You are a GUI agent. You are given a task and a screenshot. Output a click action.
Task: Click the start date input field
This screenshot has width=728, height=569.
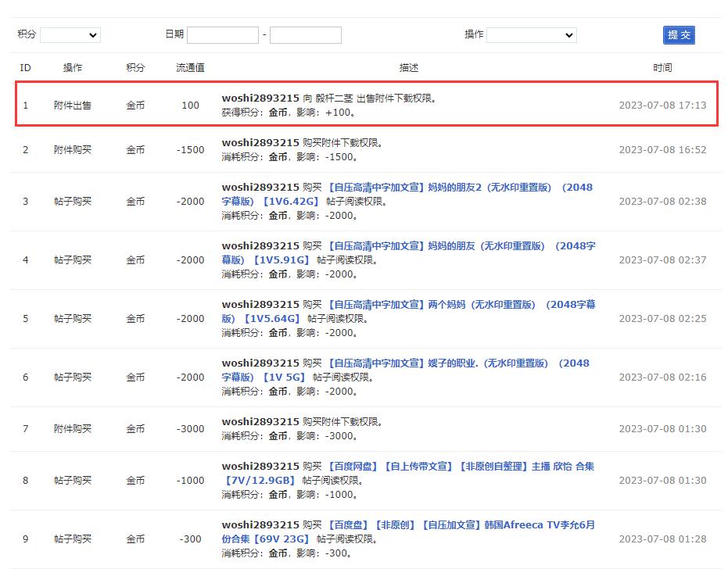click(223, 35)
